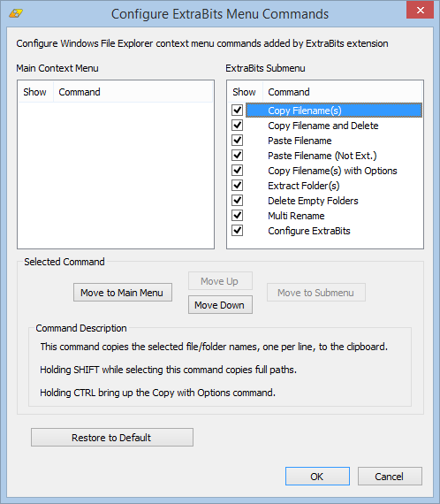
Task: Toggle the Multi Rename show checkbox
Action: coord(237,216)
